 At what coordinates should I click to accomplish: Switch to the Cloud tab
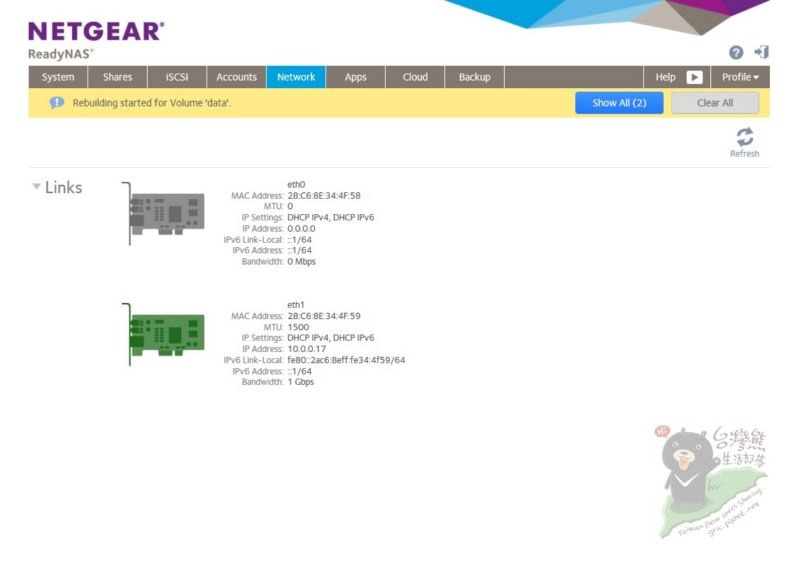pyautogui.click(x=415, y=77)
